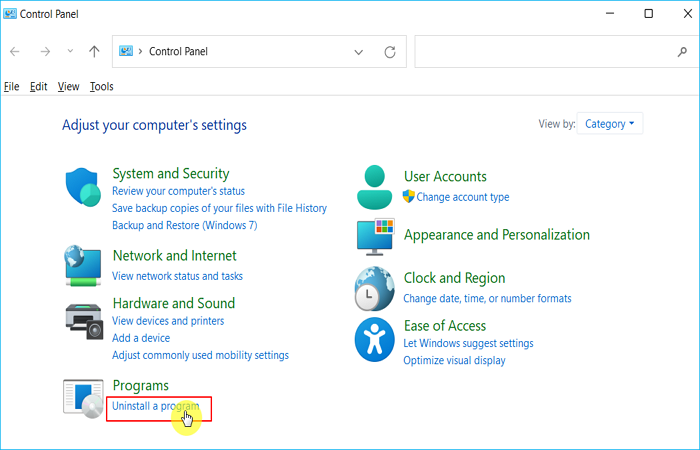Click Optimize visual display link
700x450 pixels.
454,360
